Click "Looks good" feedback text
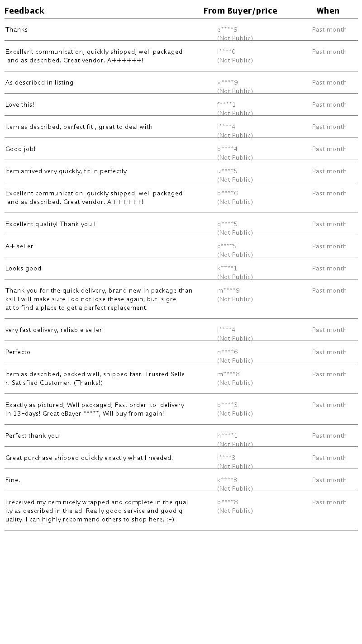This screenshot has height=644, width=362. [x=24, y=269]
